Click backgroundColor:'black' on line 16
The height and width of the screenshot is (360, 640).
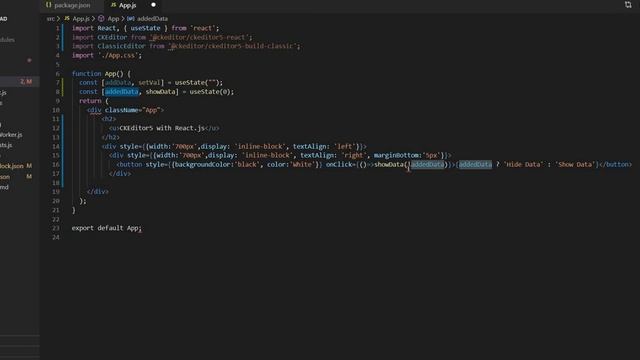click(x=218, y=164)
